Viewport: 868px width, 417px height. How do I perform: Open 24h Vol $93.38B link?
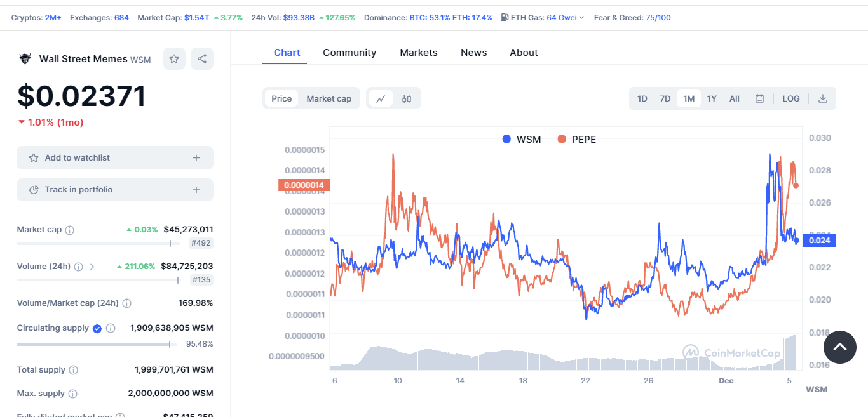click(299, 17)
